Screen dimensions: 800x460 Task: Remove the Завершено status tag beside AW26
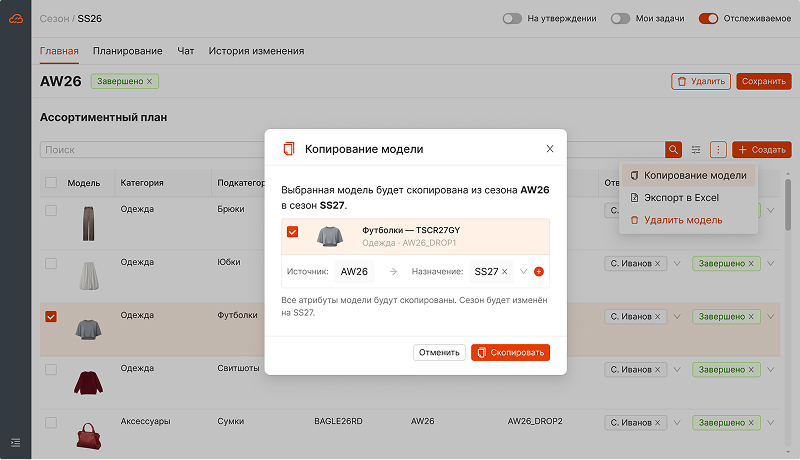[x=149, y=81]
